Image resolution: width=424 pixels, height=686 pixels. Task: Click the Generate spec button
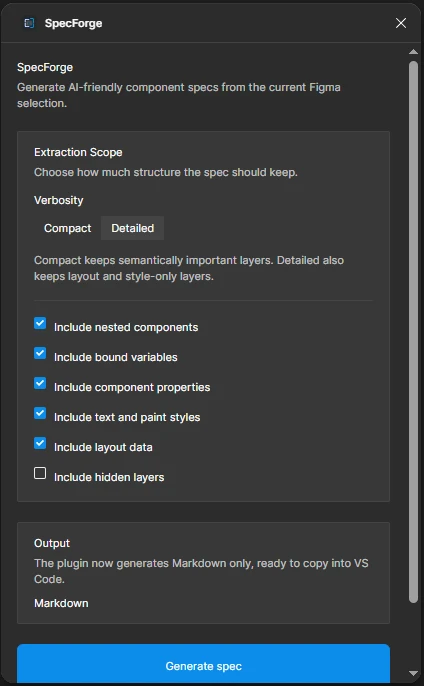(203, 664)
